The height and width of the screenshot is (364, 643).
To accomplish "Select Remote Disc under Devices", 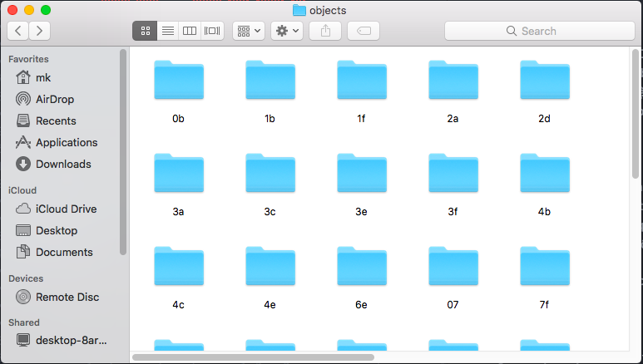I will click(57, 297).
